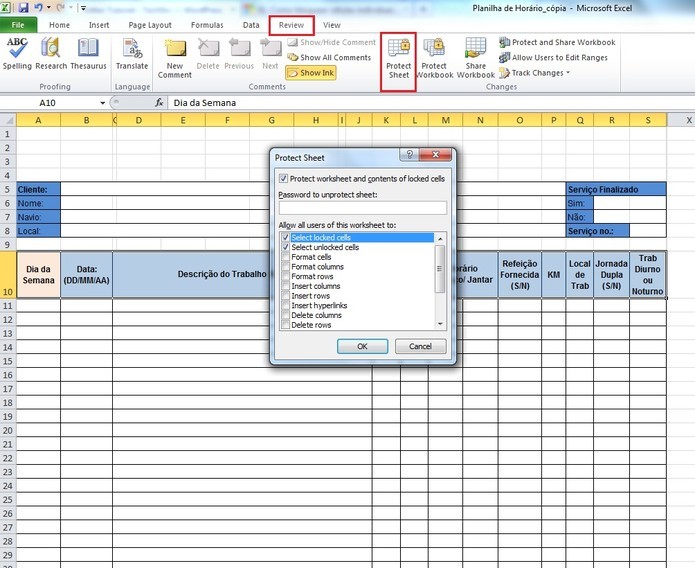The width and height of the screenshot is (695, 568).
Task: Click the Cliente: label cell
Action: (x=39, y=189)
